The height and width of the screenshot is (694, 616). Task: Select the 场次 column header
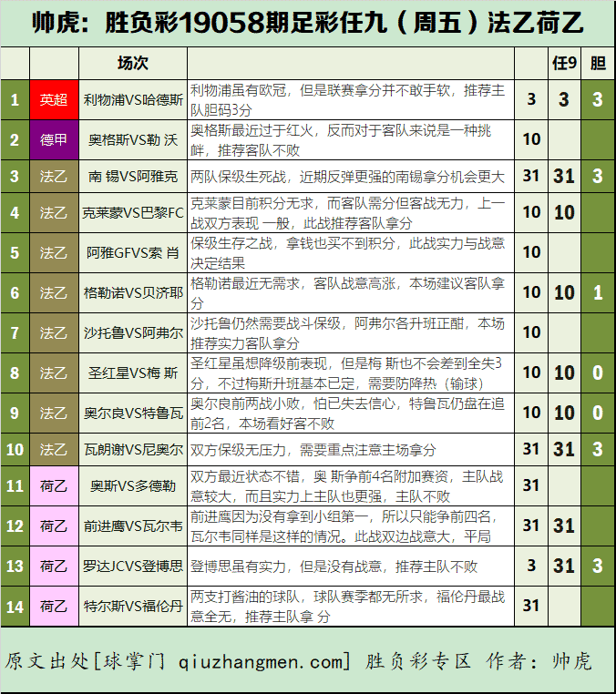pos(133,63)
